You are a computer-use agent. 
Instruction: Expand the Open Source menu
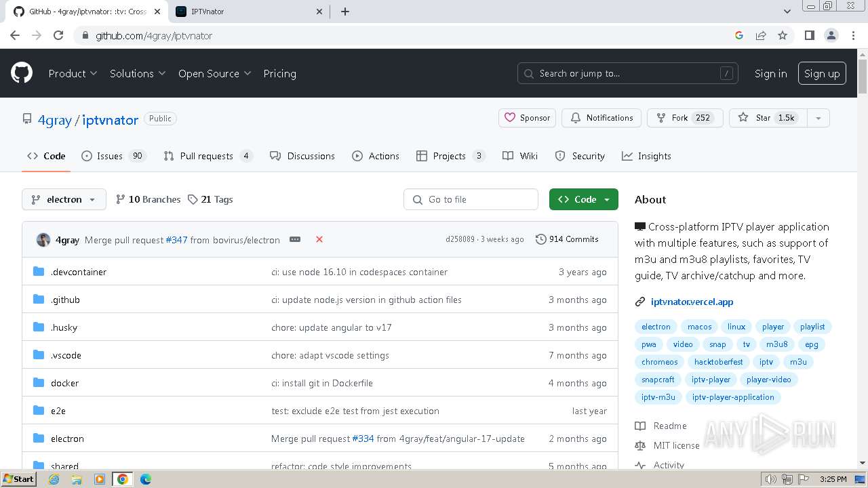[214, 73]
